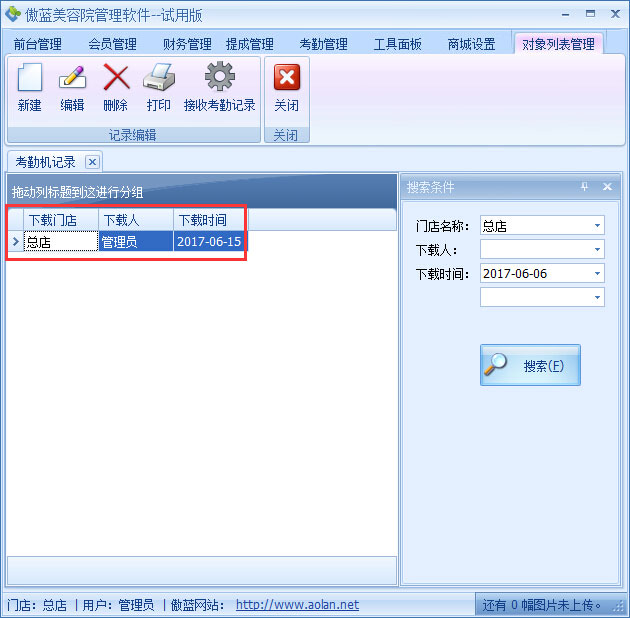This screenshot has width=630, height=618.
Task: Open the 前台管理 ribbon tab
Action: pyautogui.click(x=38, y=44)
